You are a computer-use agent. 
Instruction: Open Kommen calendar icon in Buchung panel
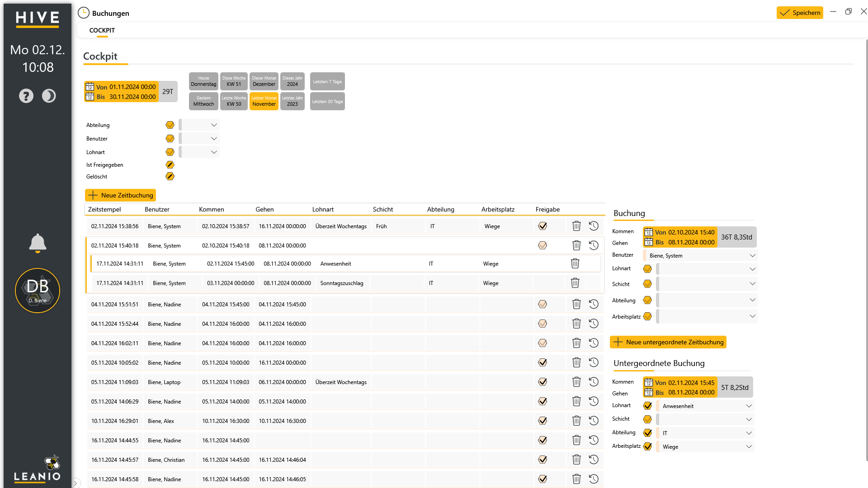[649, 232]
